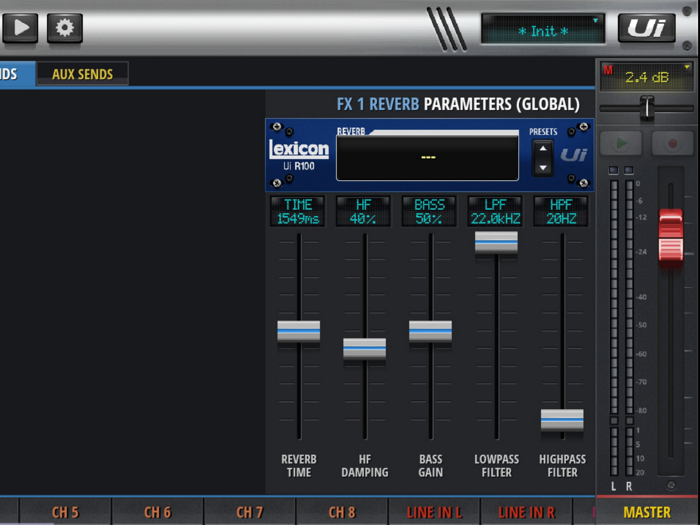Click the REVERB TIME label
700x525 pixels.
click(x=299, y=466)
